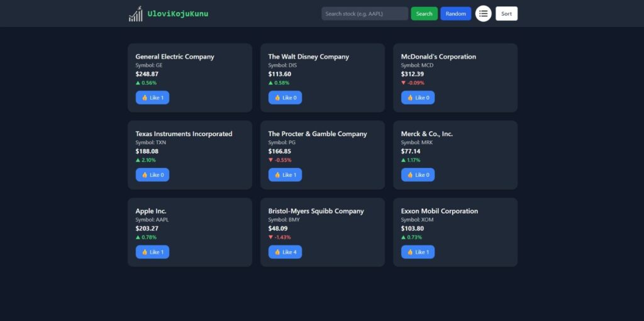Click the green Search button
Viewport: 644px width, 321px height.
(x=424, y=14)
